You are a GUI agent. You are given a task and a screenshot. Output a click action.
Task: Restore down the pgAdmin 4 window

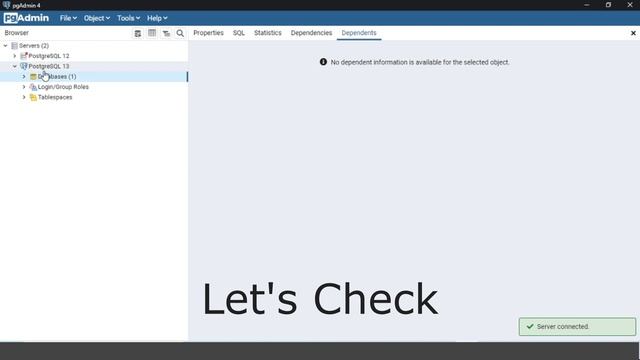[x=608, y=5]
